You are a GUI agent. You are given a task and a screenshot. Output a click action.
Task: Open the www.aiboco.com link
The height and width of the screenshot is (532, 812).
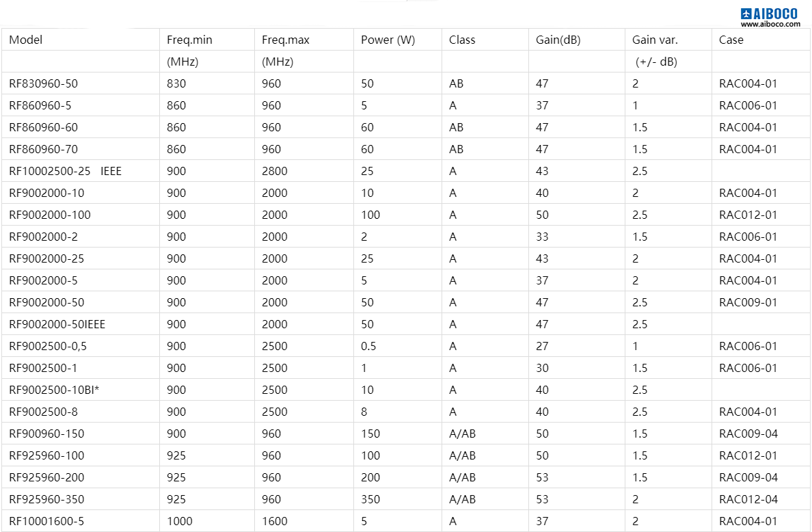(x=770, y=24)
